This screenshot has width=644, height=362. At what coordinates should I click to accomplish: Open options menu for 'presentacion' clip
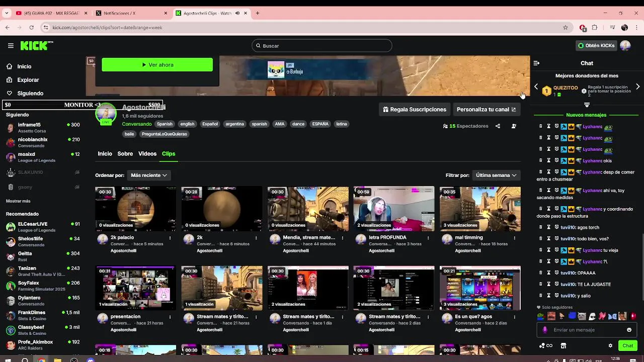coord(170,317)
